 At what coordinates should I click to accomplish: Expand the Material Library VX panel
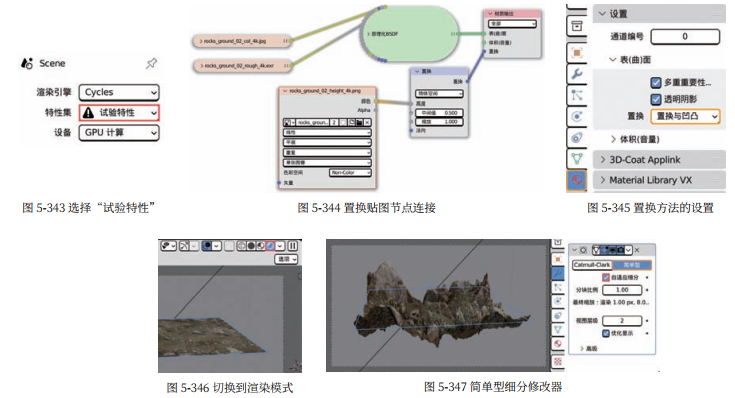coord(659,180)
